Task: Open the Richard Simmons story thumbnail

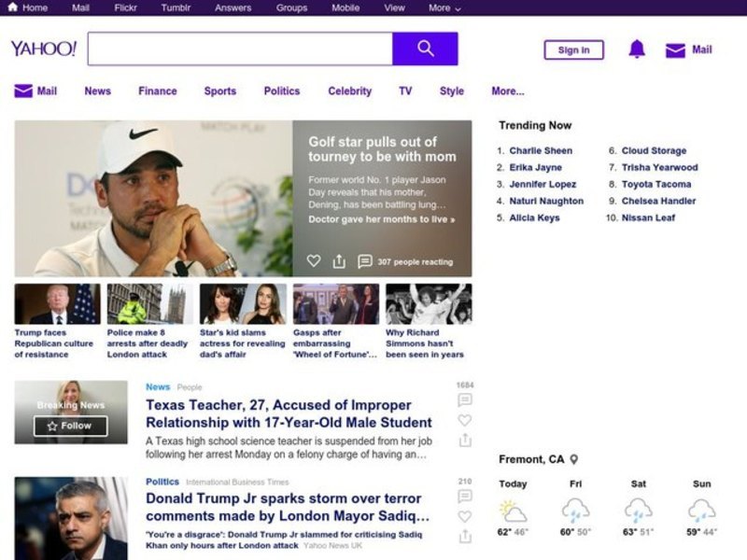Action: 429,304
